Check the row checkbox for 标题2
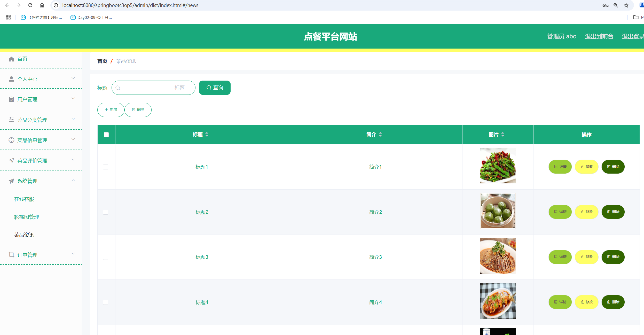Screen dimensions: 644x335 (106, 212)
